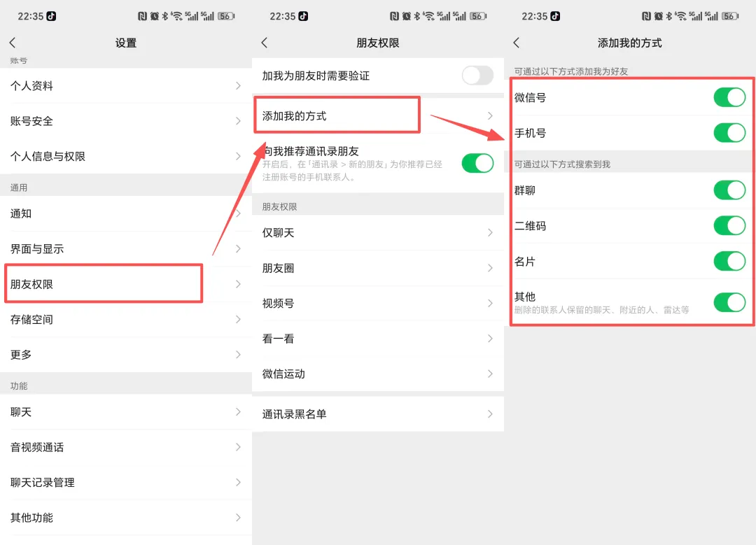
Task: Open chevron next to 聊天记录管理
Action: coord(238,482)
